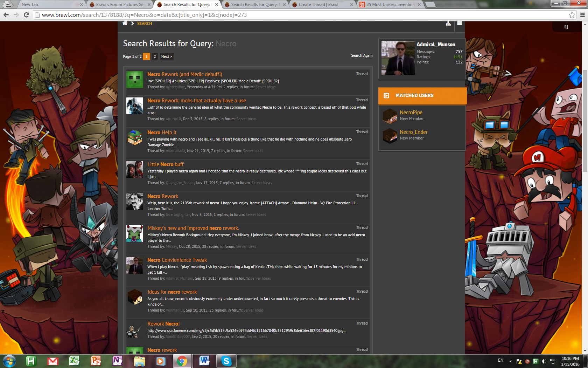Click the forum home icon in breadcrumb
588x368 pixels.
(125, 23)
